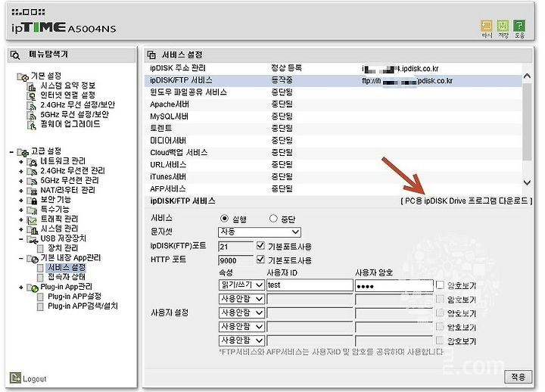This screenshot has width=545, height=392.
Task: Open 장치 관리 under USB 저장장치
Action: [63, 248]
